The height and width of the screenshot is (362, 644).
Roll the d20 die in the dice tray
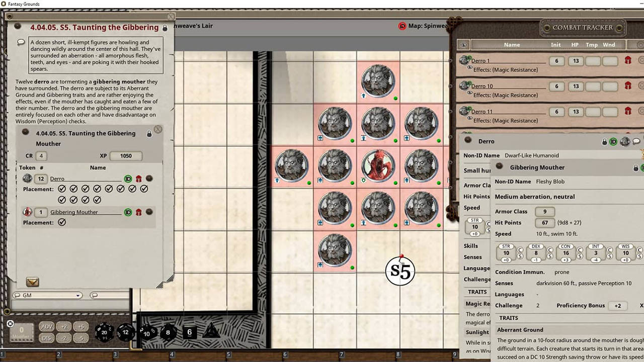coord(104,333)
